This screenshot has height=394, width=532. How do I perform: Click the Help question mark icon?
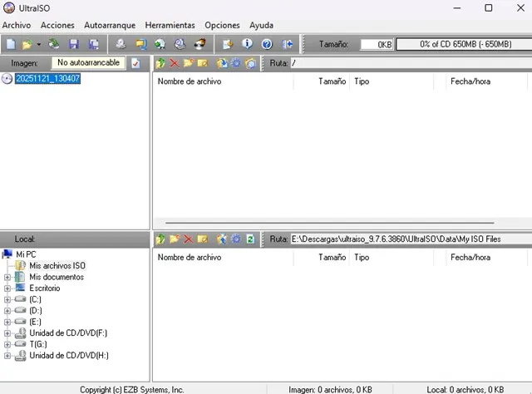(267, 44)
